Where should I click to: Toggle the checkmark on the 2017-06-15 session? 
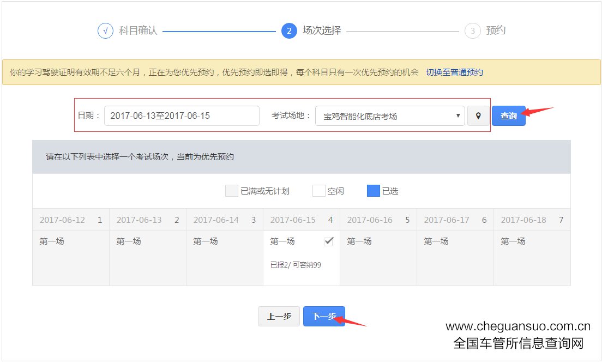click(328, 241)
